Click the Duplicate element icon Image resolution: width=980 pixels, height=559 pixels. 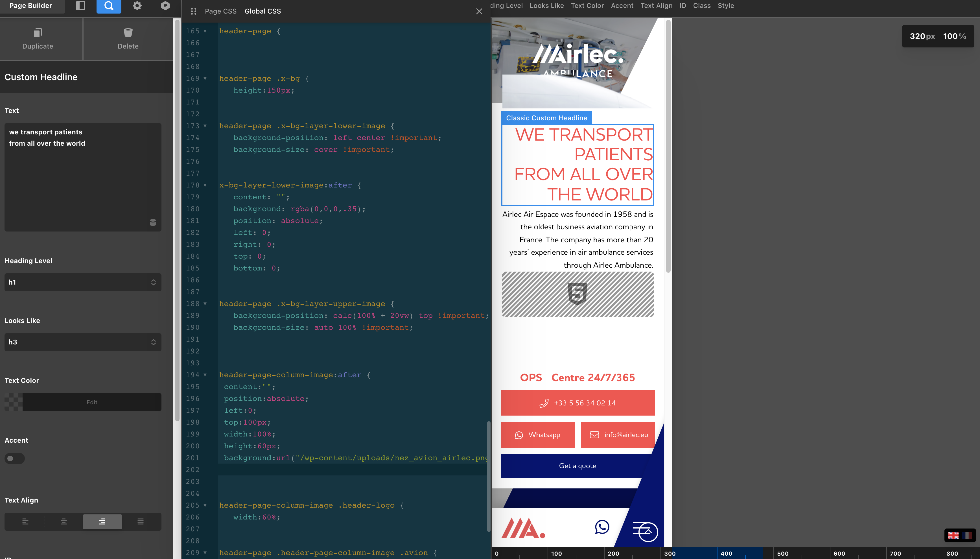pyautogui.click(x=38, y=33)
